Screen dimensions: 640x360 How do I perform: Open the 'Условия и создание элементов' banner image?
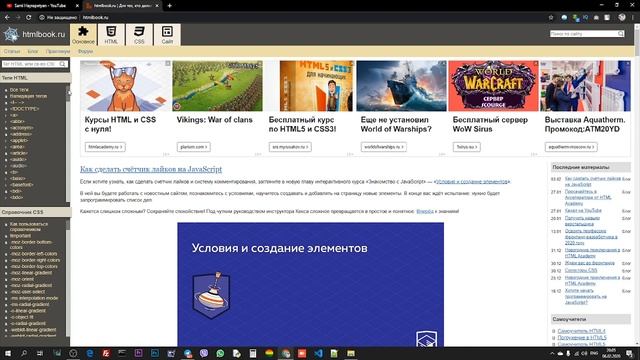coord(311,284)
